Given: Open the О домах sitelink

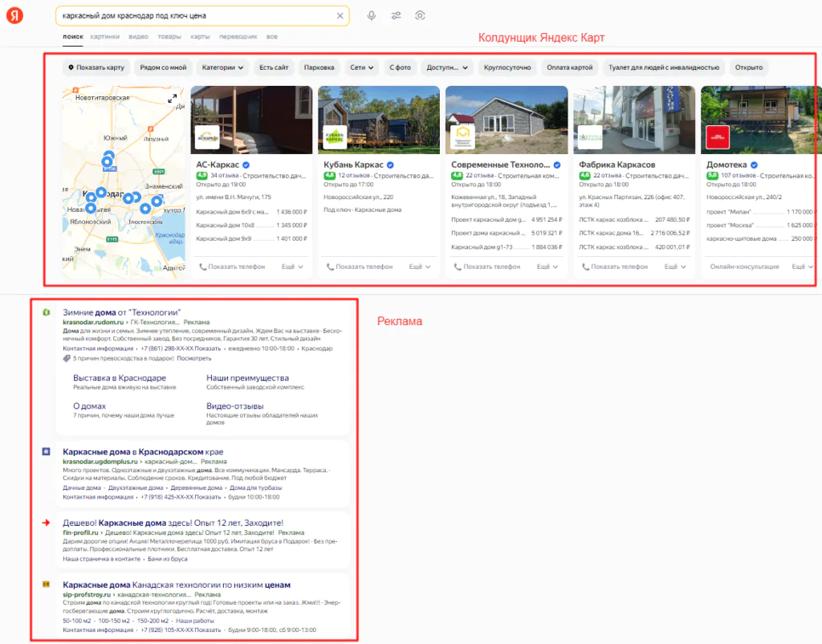Looking at the screenshot, I should (90, 406).
